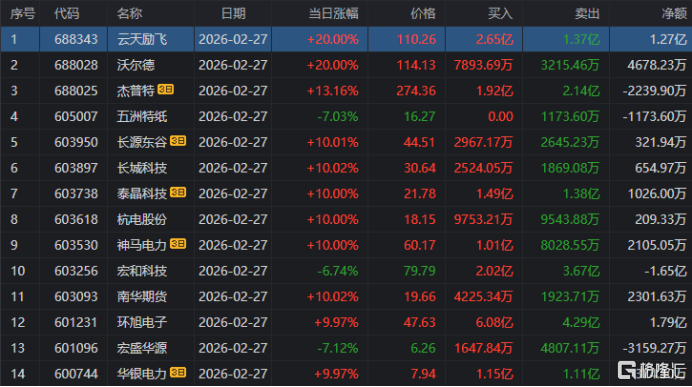This screenshot has width=692, height=387.
Task: Click the 3日 badge next to 华银电力
Action: tap(178, 373)
